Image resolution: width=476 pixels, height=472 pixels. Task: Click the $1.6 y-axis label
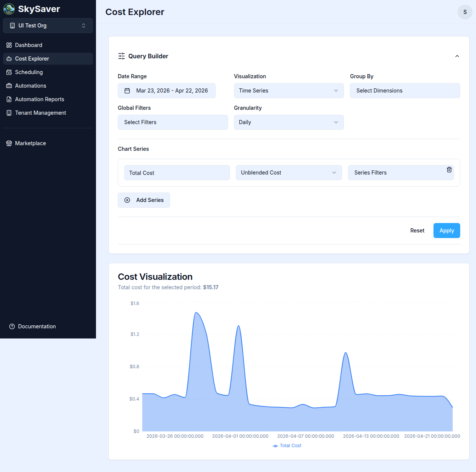click(135, 304)
